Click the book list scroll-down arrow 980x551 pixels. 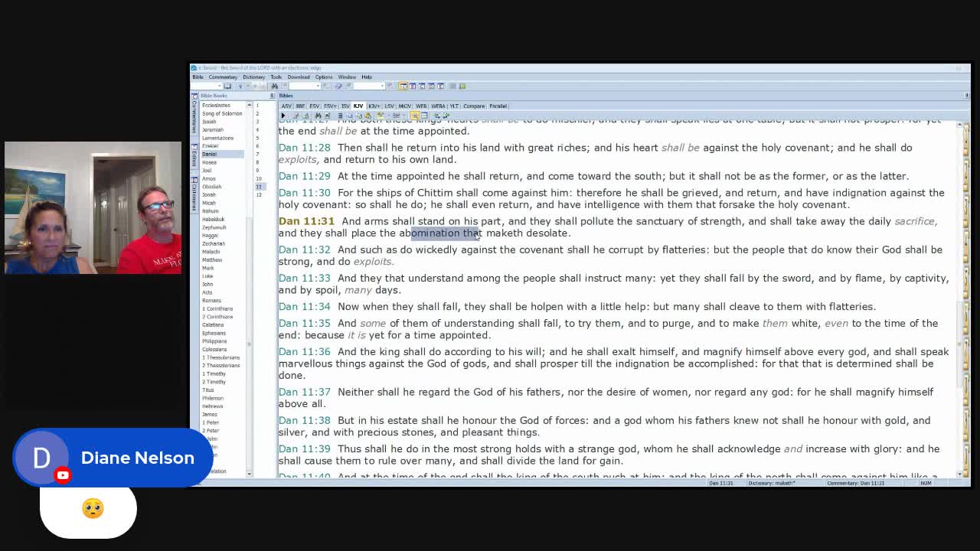[249, 474]
